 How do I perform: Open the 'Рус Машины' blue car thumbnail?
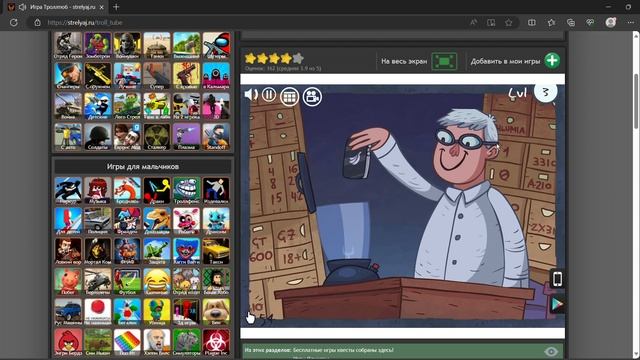[x=68, y=312]
